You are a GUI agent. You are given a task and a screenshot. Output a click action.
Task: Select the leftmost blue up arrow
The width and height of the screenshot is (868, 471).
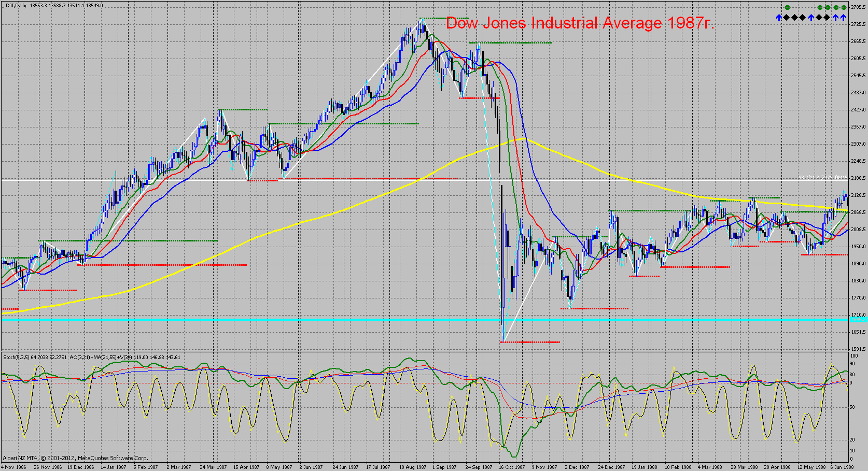[779, 18]
